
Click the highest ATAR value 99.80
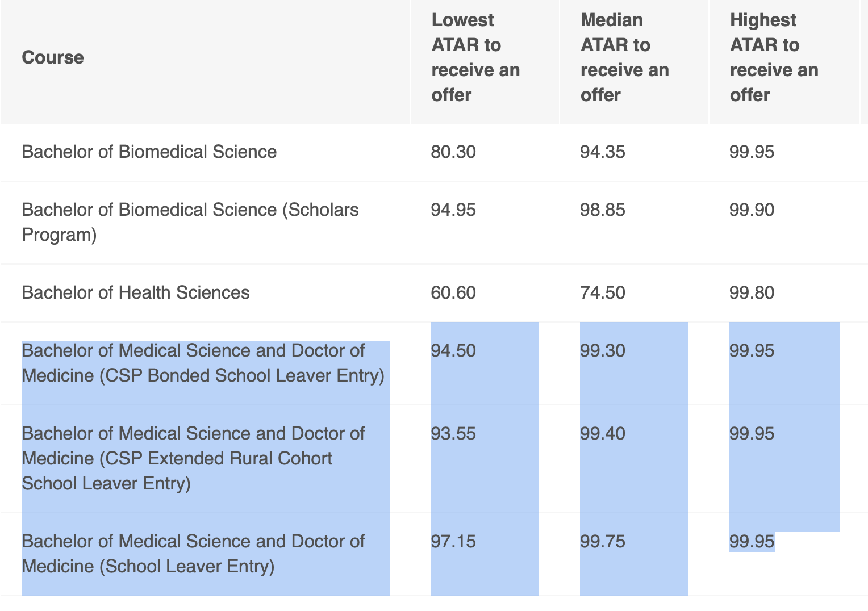coord(752,292)
